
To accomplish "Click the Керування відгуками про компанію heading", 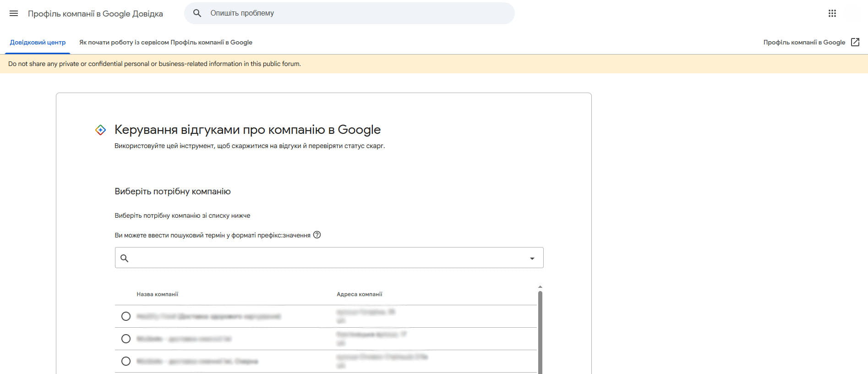I will coord(247,130).
